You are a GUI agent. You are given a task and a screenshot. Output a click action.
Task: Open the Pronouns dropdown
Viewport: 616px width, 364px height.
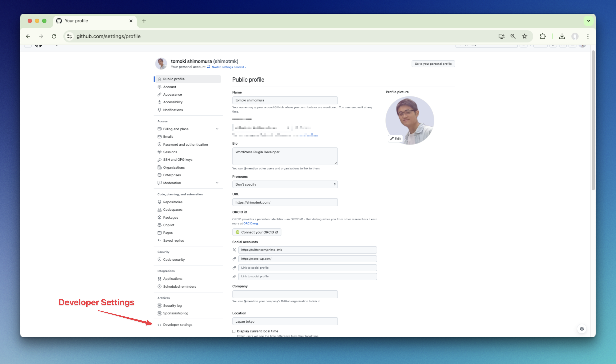pos(285,185)
